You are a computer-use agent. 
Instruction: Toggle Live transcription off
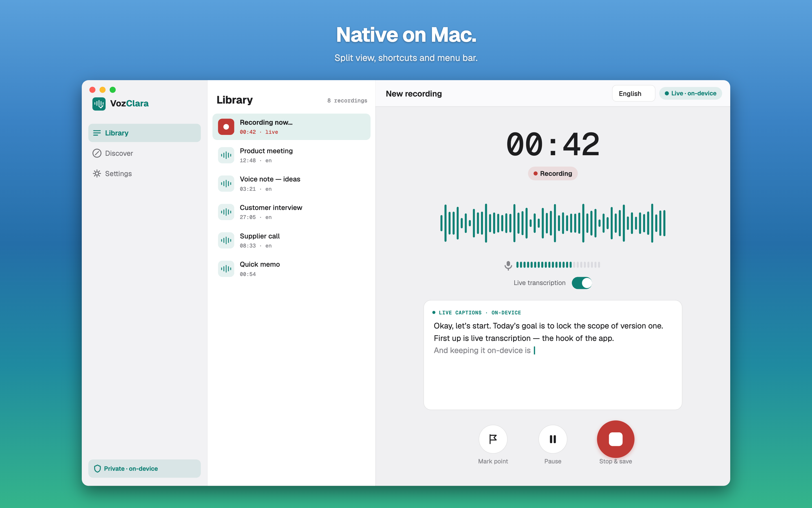point(582,283)
